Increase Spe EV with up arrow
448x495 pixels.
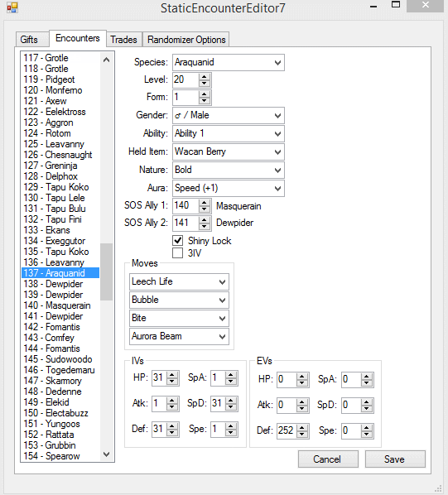pos(367,427)
